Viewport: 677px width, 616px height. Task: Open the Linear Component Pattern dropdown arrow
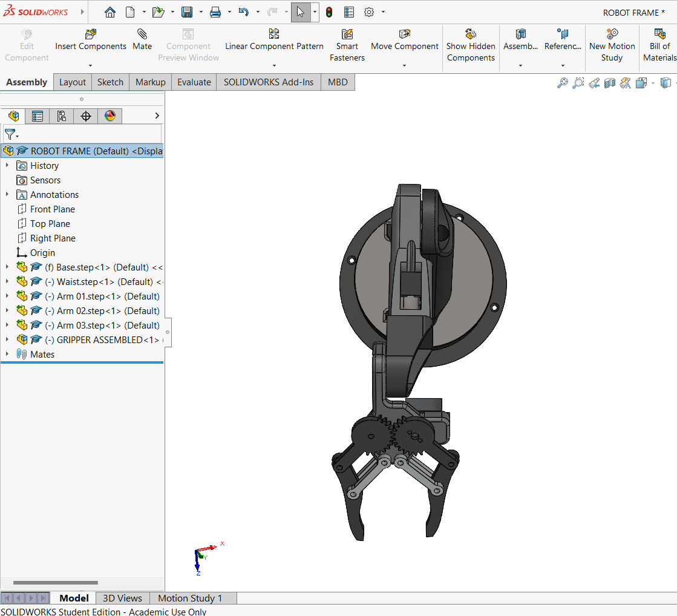point(274,65)
